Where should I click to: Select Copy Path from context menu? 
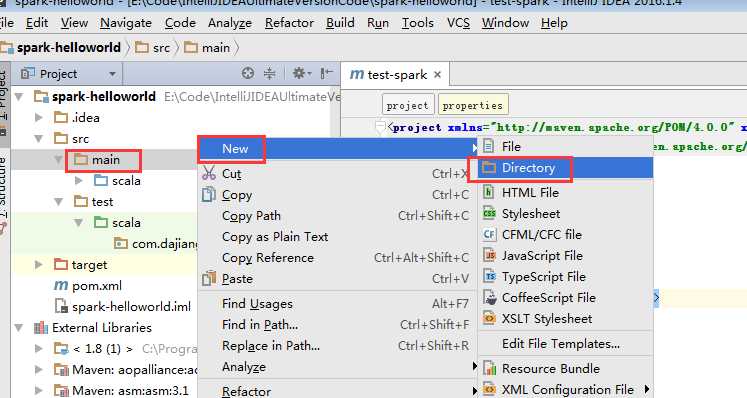tap(337, 215)
